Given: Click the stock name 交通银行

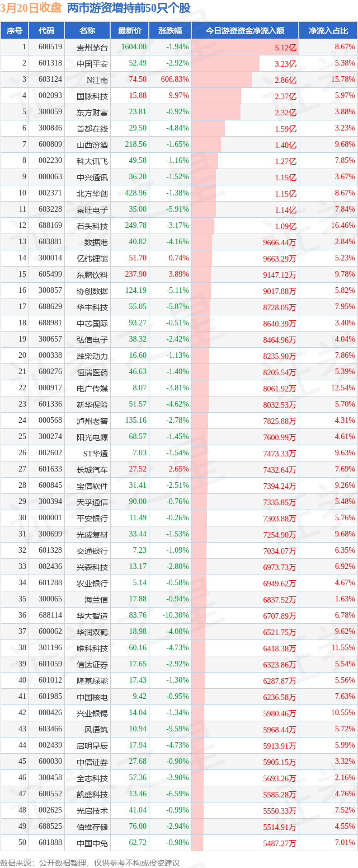Looking at the screenshot, I should point(93,551).
